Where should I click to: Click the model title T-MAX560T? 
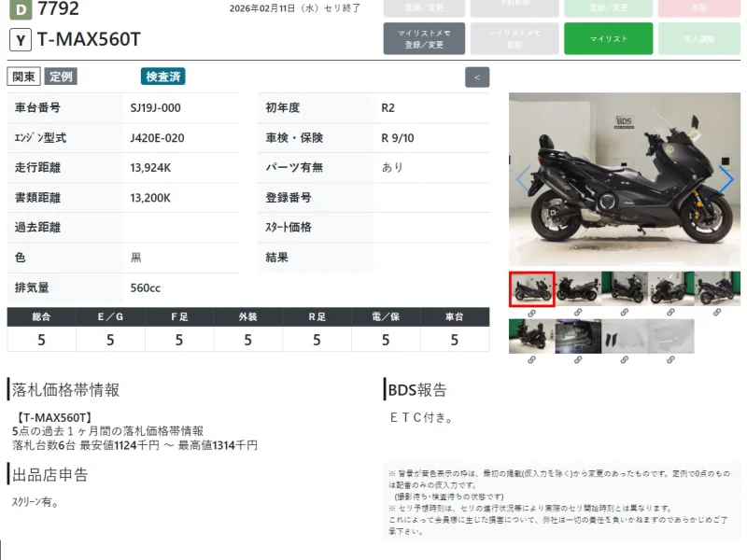click(89, 39)
